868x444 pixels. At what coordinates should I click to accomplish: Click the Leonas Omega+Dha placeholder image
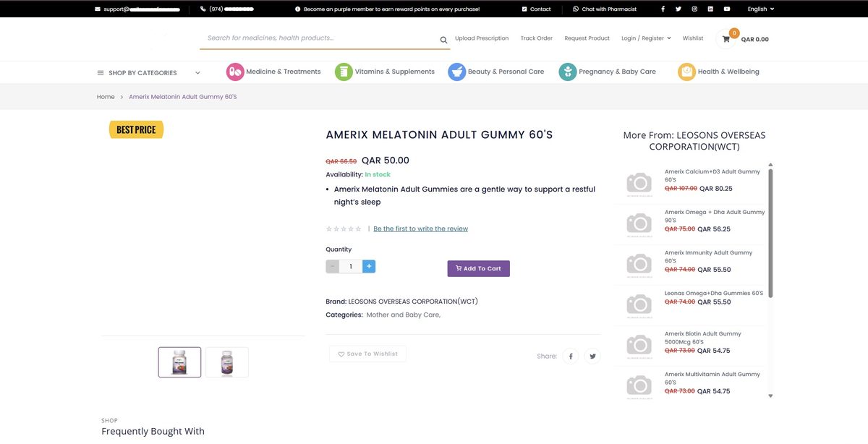(639, 304)
